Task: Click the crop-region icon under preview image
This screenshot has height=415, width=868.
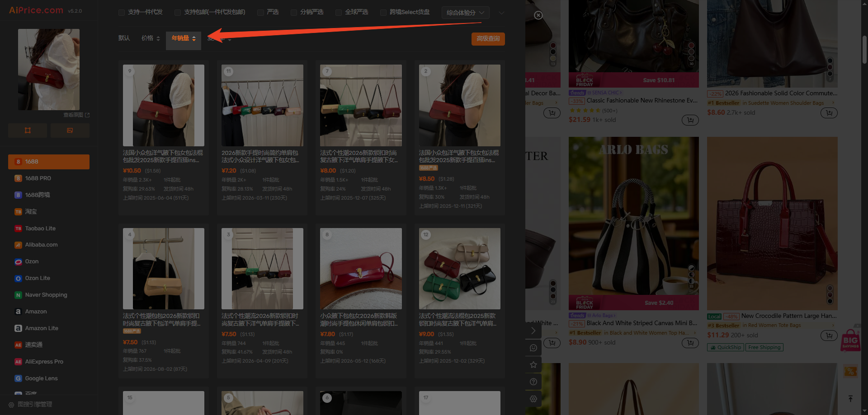Action: 28,131
